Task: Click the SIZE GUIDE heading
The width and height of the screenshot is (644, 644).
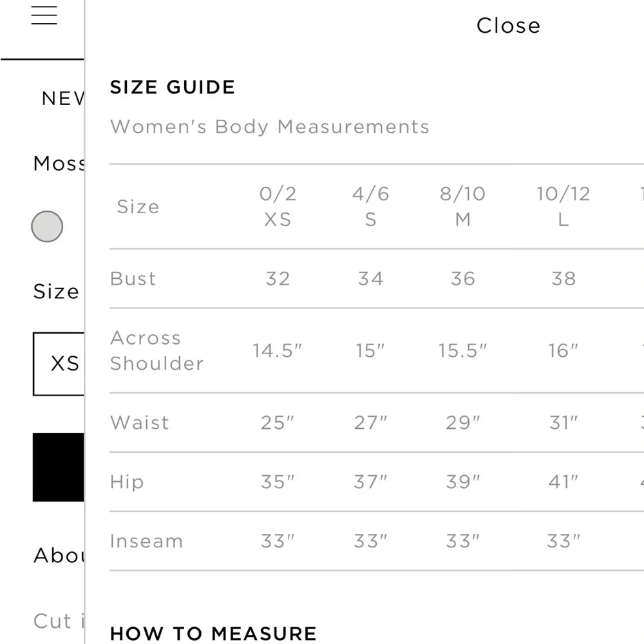Action: coord(173,87)
